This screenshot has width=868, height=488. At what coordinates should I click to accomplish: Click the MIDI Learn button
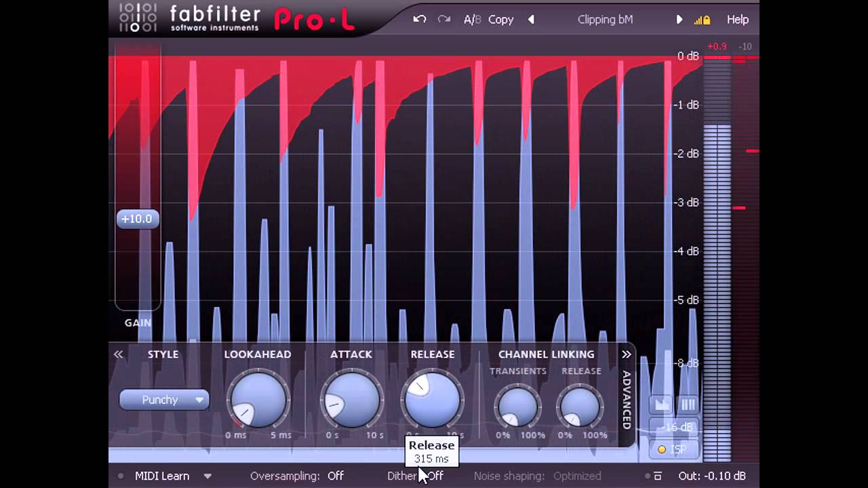(162, 476)
